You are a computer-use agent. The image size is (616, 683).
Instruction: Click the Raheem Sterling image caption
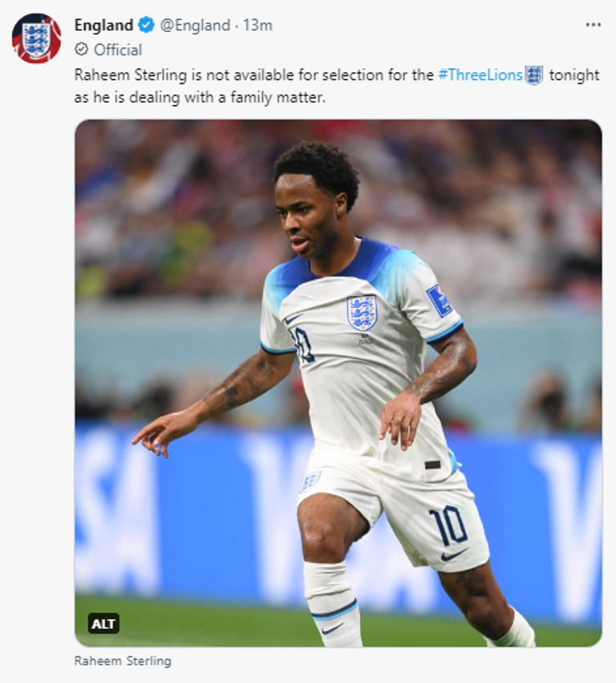(x=123, y=661)
